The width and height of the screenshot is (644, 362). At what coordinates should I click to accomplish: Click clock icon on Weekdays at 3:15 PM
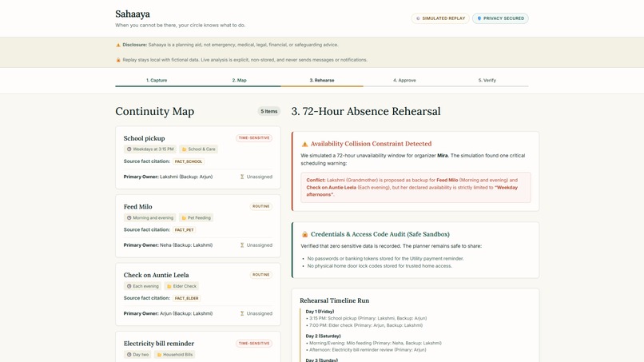point(129,149)
